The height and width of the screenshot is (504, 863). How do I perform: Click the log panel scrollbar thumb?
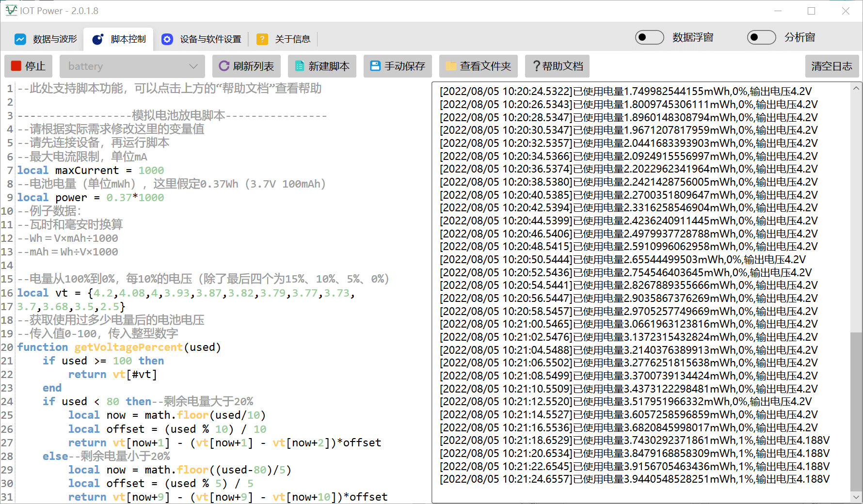856,411
